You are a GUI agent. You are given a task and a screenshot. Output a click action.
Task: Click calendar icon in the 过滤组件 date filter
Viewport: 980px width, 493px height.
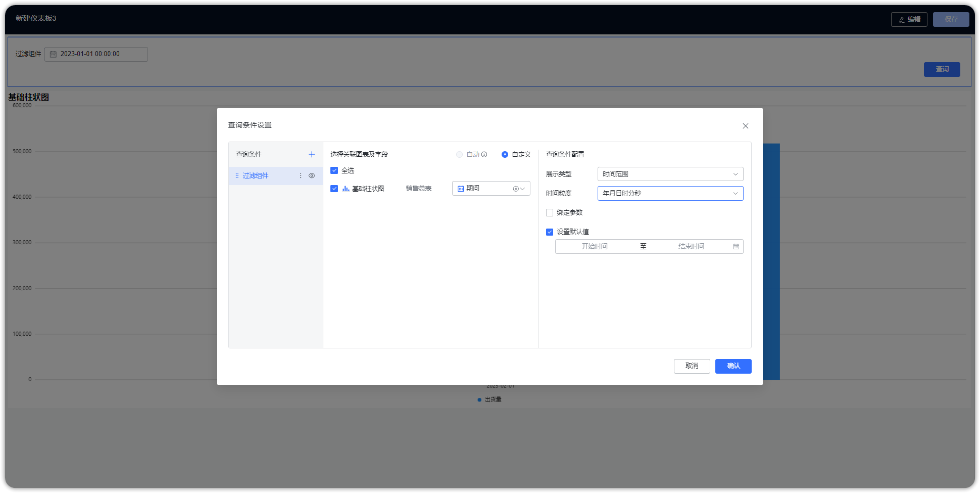point(53,54)
